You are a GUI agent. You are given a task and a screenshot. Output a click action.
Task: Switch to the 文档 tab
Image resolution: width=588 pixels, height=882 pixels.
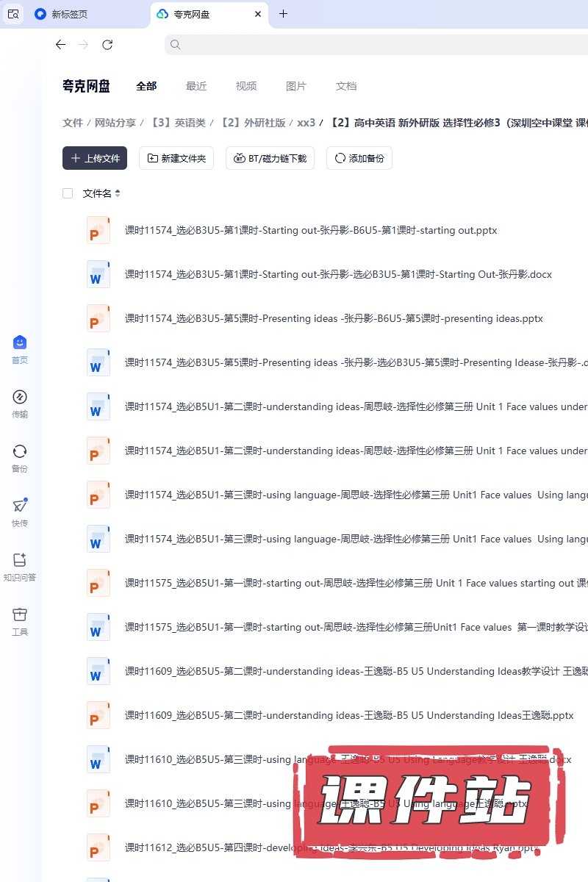[x=346, y=86]
